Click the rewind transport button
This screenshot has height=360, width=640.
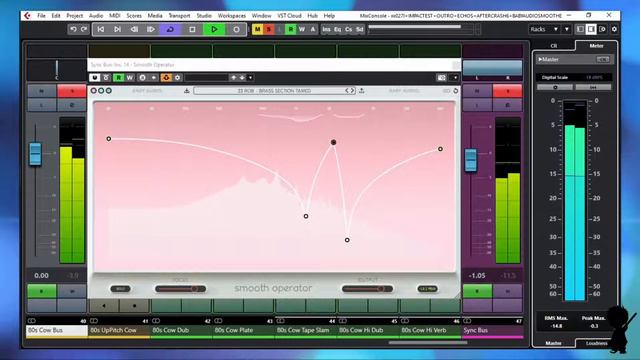coord(134,29)
